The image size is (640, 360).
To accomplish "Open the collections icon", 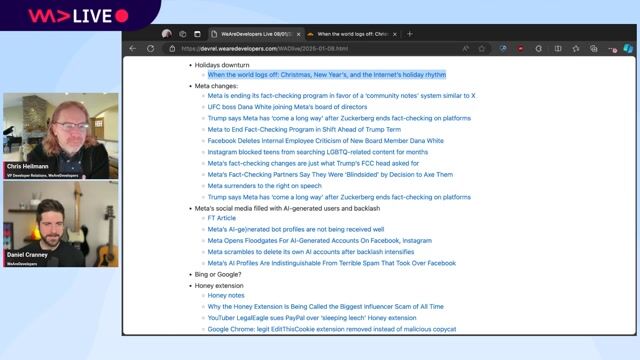I will point(594,49).
